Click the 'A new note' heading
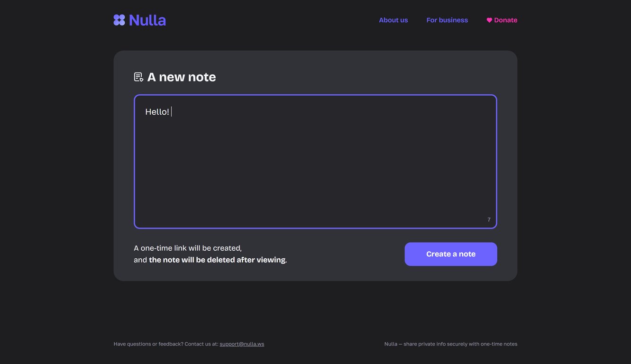This screenshot has height=364, width=631. tap(182, 77)
